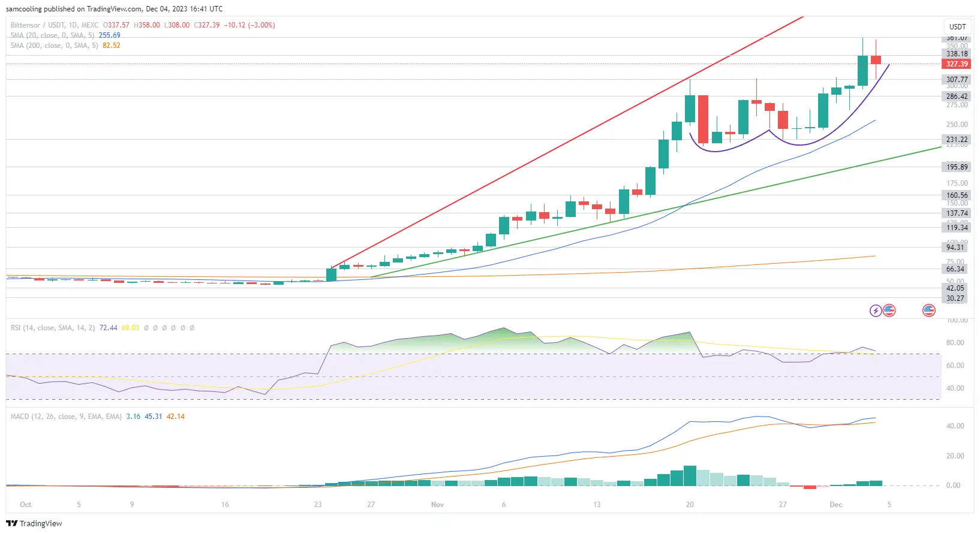The image size is (980, 534).
Task: Open the MACD indicator legend label
Action: pos(66,417)
